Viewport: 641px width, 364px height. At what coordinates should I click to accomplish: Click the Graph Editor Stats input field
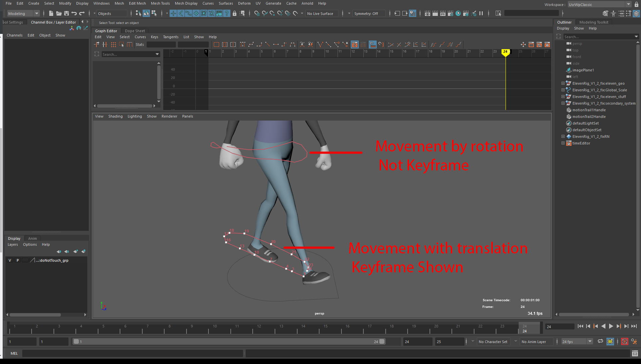pyautogui.click(x=161, y=45)
